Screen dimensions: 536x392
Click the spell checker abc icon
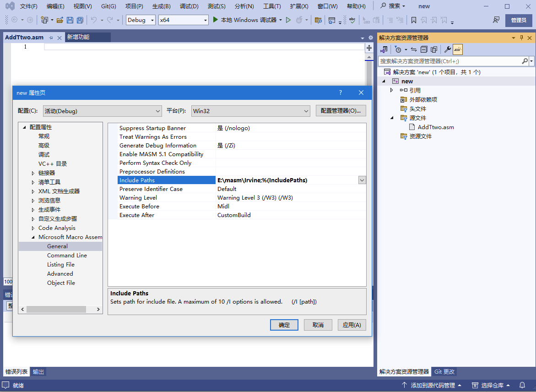[352, 20]
